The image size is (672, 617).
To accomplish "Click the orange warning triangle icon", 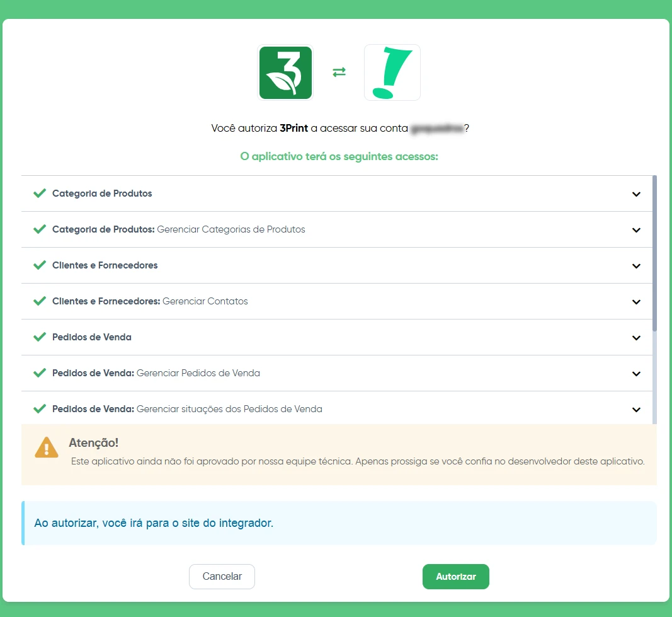I will [x=46, y=447].
